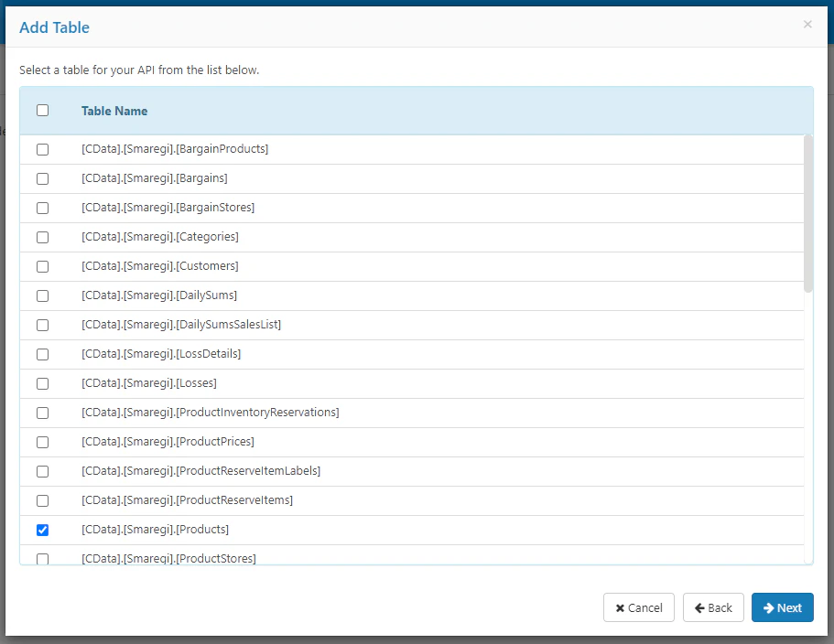Screen dimensions: 834x644
Task: Click the table list scrollbar thumb
Action: (808, 214)
